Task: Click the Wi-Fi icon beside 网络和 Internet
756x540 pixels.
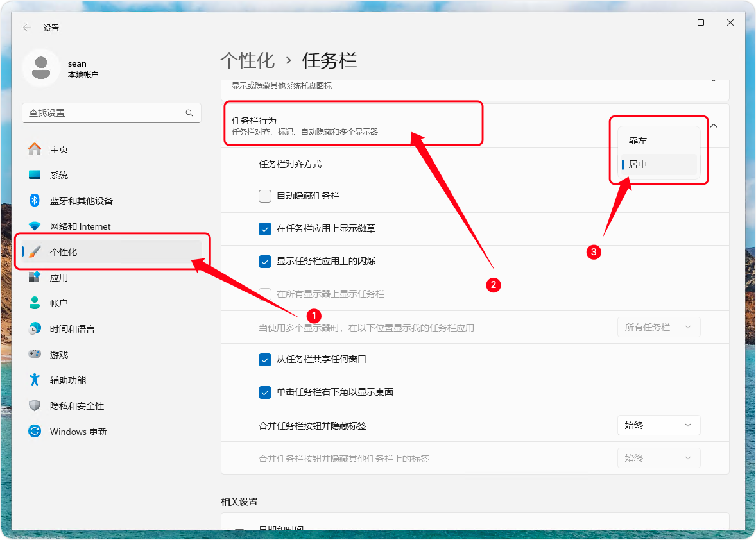Action: (x=35, y=226)
